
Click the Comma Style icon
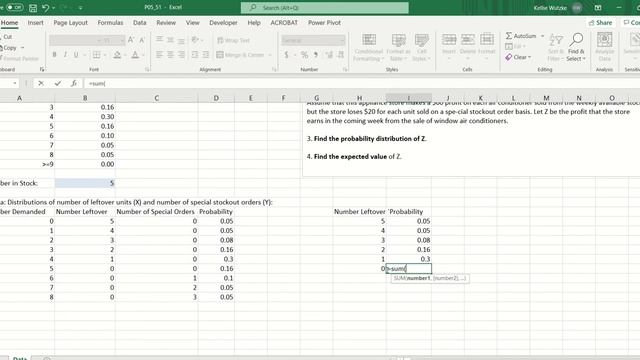tap(316, 55)
